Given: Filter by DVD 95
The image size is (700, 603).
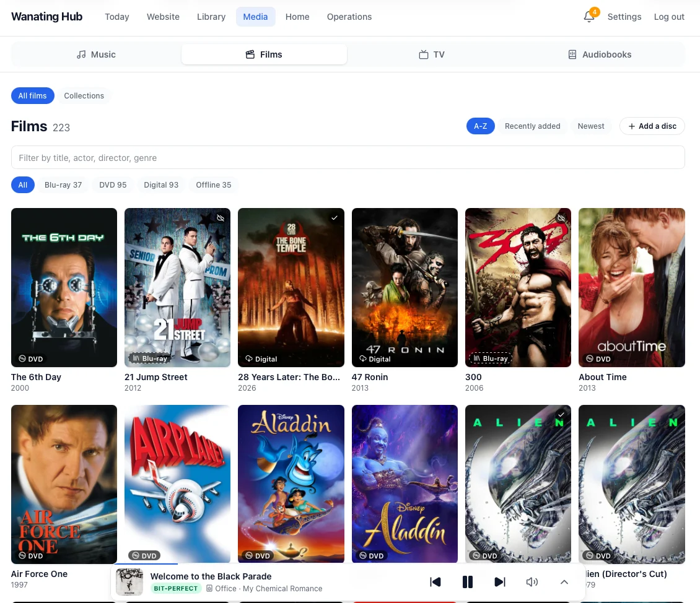Looking at the screenshot, I should click(x=113, y=185).
